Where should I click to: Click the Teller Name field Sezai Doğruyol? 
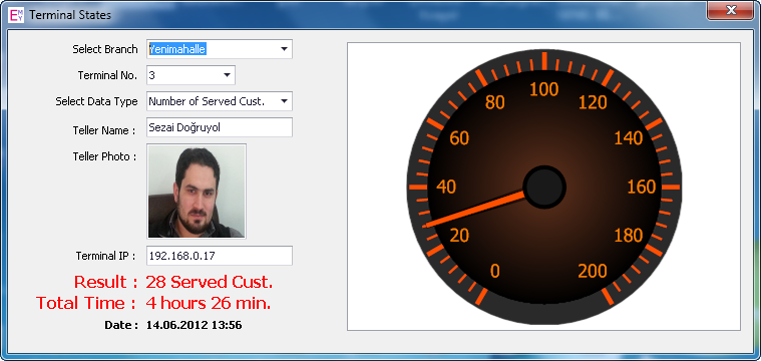pos(219,128)
